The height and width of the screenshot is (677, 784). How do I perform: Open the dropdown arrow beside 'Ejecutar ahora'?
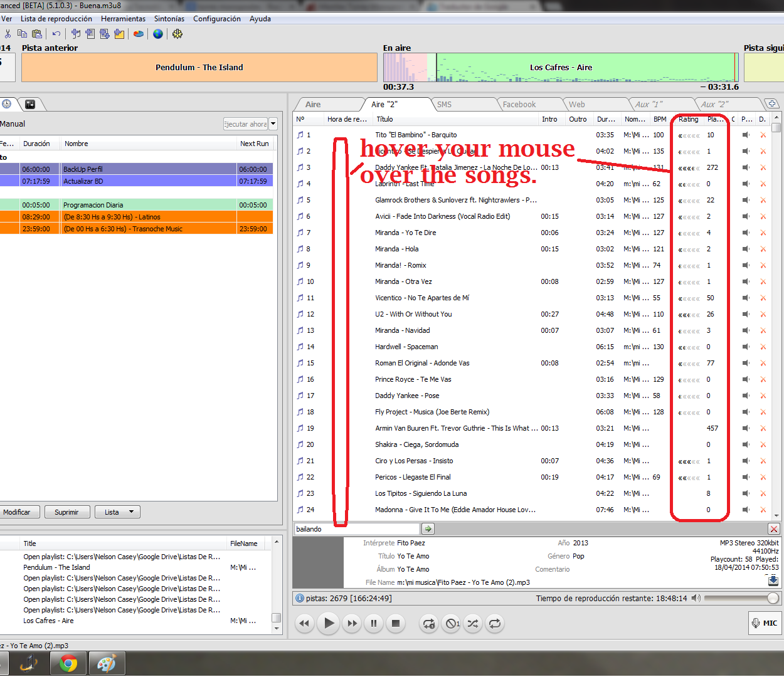(273, 124)
